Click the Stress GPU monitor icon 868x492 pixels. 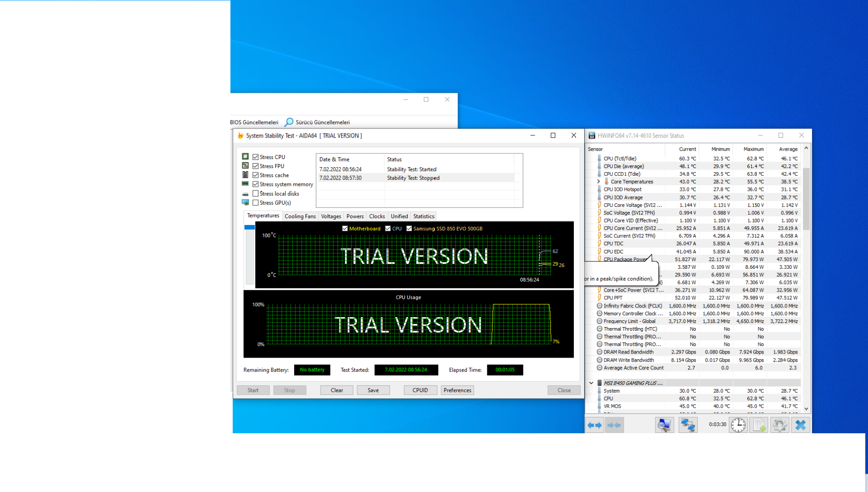click(245, 203)
